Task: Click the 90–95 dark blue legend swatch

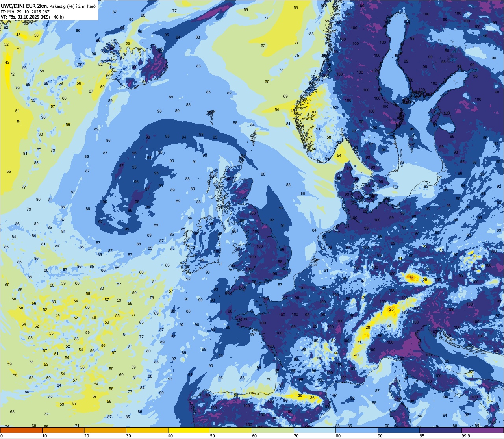Action: [398, 430]
